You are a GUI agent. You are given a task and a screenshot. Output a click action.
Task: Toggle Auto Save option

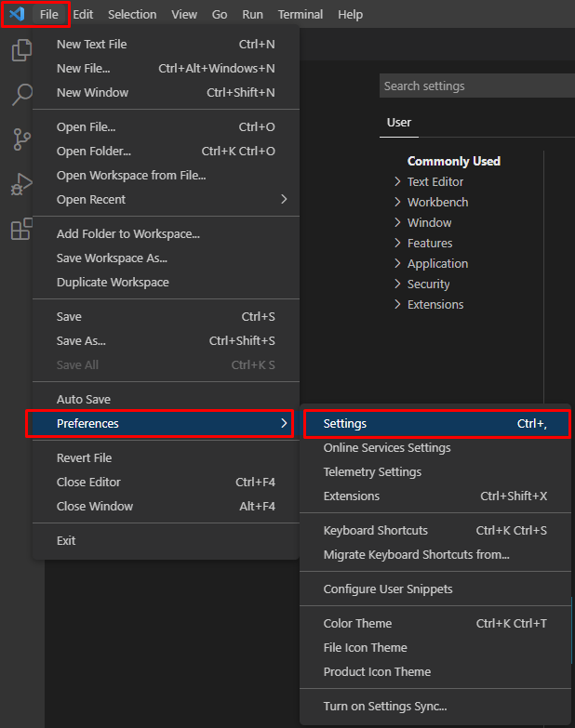(166, 399)
